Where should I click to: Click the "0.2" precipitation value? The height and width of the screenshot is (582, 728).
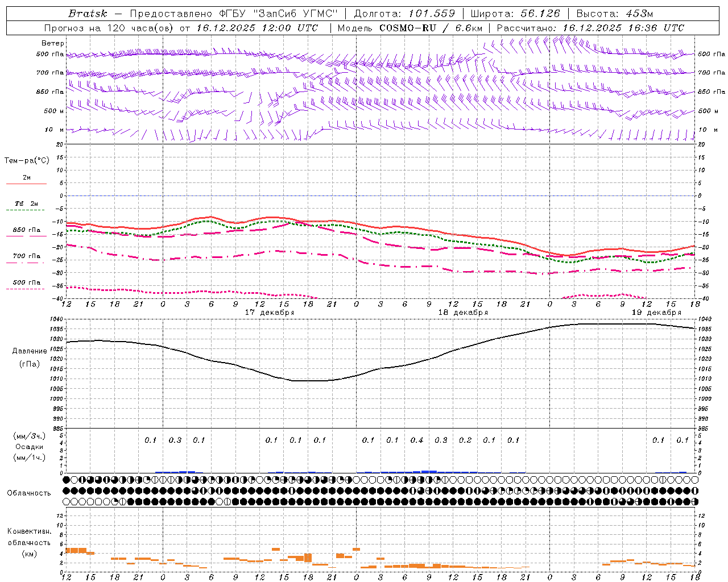point(465,440)
